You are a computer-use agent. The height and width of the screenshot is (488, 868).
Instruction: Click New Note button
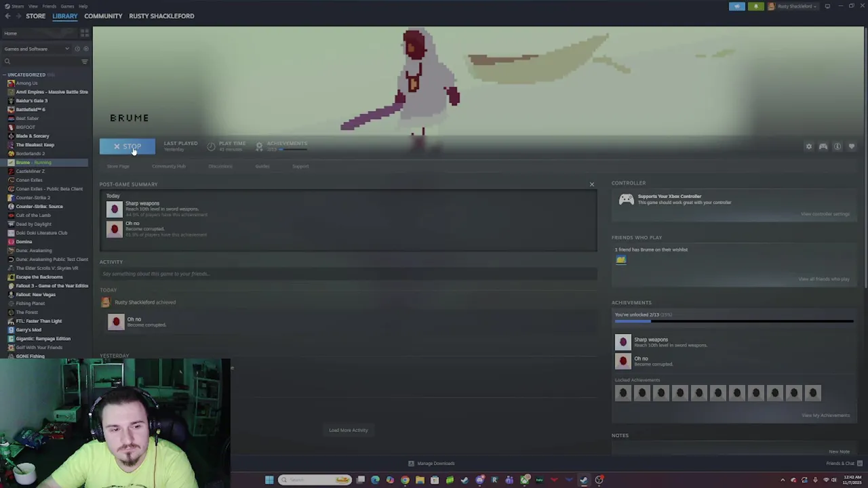coord(839,452)
